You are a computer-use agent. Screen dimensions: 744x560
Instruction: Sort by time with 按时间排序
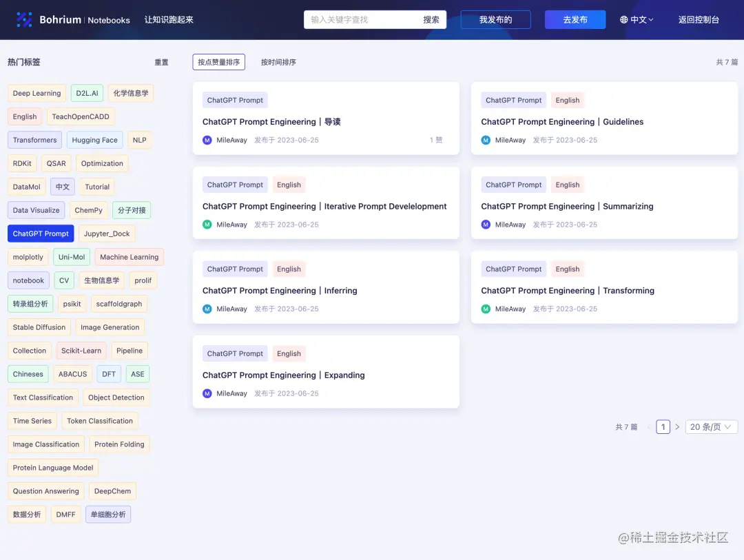[278, 62]
